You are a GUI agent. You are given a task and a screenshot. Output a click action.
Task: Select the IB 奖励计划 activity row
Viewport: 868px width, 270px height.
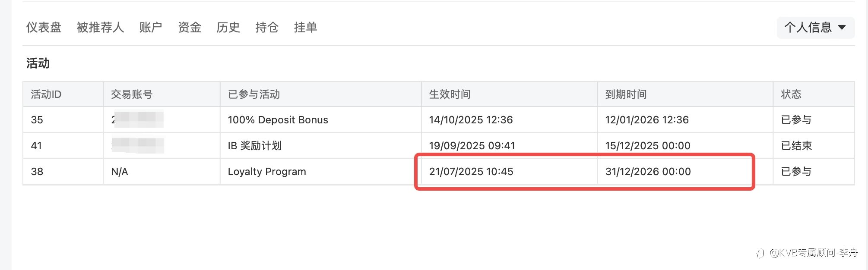coord(255,146)
